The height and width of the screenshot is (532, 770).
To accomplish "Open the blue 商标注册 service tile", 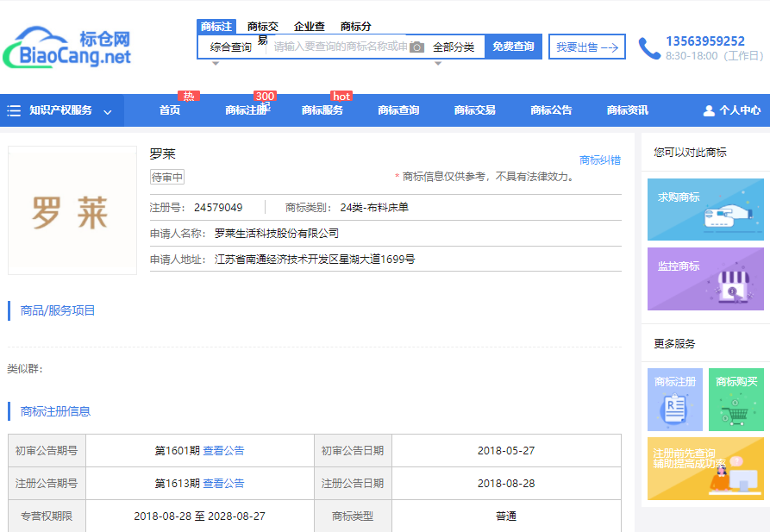I will (675, 399).
